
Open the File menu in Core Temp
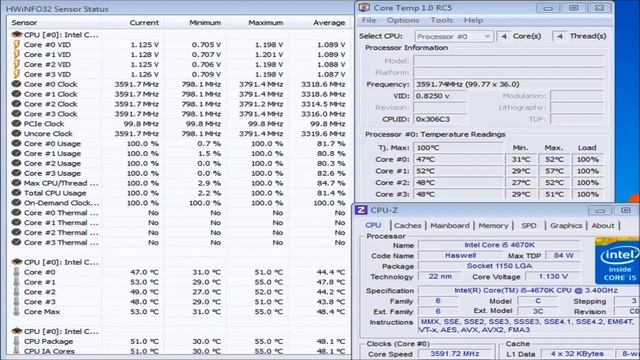369,20
